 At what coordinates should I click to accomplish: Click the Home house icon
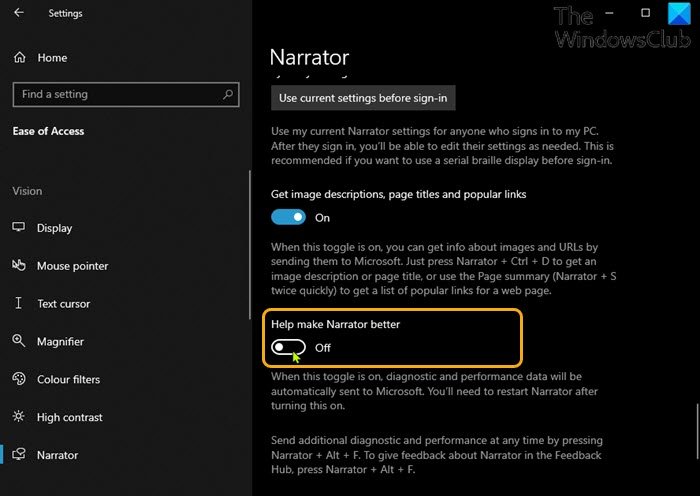pos(20,58)
